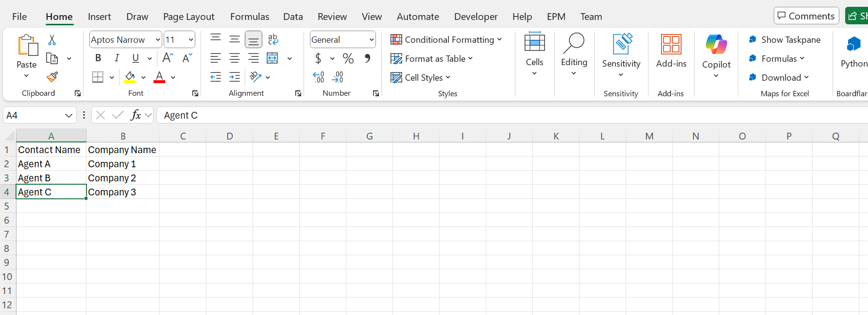Toggle Bold formatting
Image resolution: width=868 pixels, height=315 pixels.
coord(98,58)
